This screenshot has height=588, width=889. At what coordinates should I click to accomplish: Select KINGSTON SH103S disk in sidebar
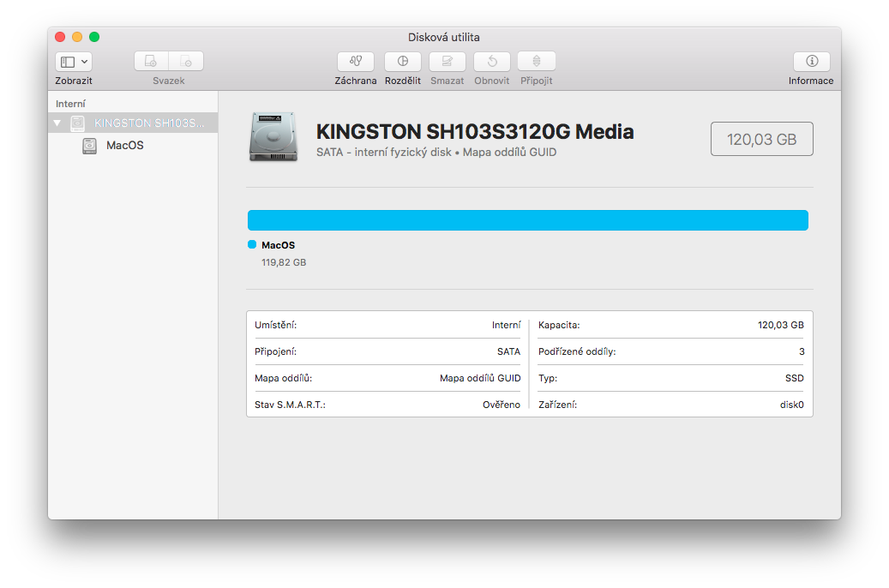coord(133,123)
